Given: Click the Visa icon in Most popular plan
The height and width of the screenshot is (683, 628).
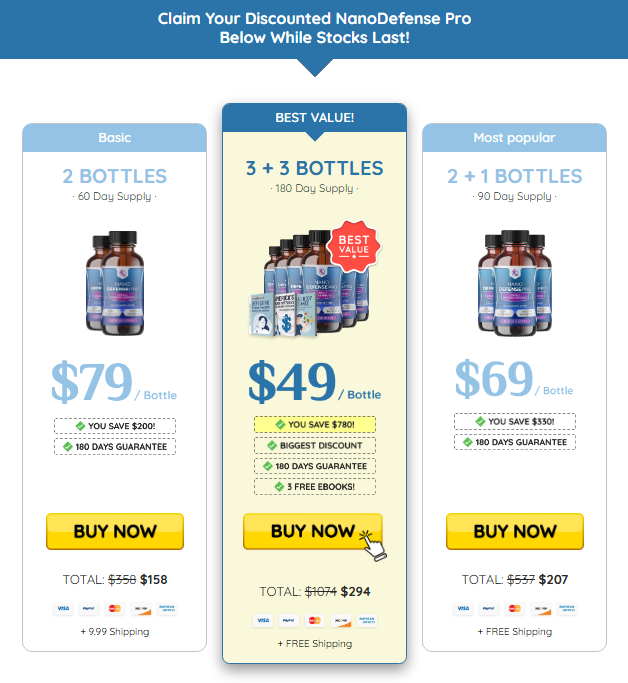Looking at the screenshot, I should [x=463, y=609].
